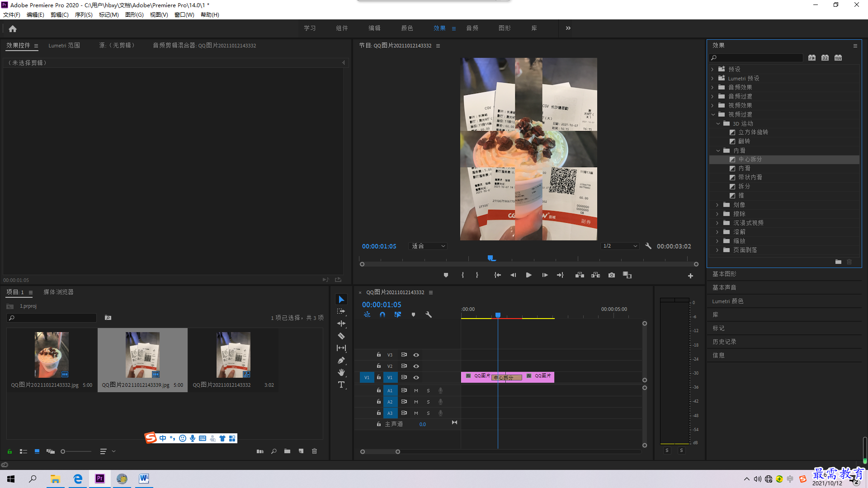Open the Lumetri 颜色 panel
Viewport: 868px width, 488px height.
click(x=728, y=301)
